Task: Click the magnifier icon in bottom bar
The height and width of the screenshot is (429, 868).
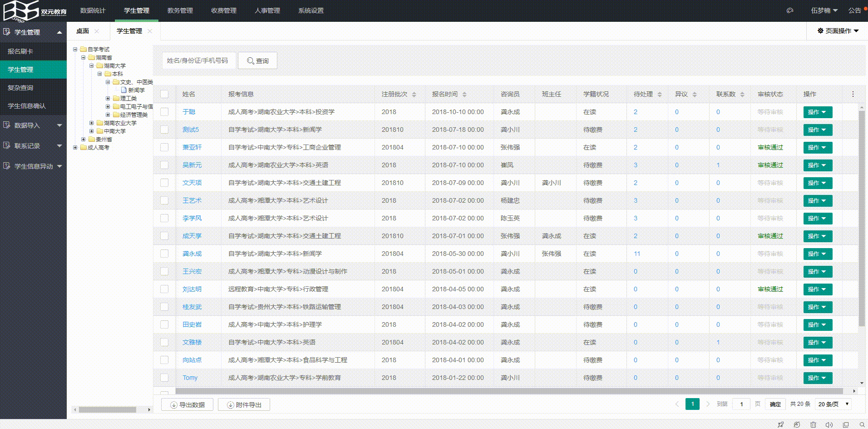Action: [862, 424]
